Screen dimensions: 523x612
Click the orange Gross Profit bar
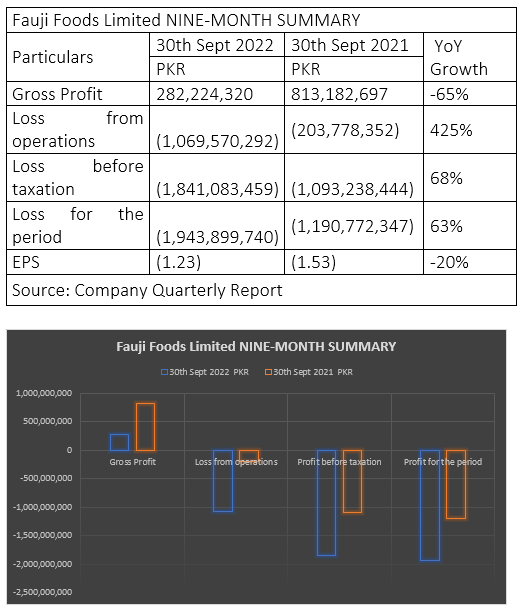pyautogui.click(x=145, y=427)
